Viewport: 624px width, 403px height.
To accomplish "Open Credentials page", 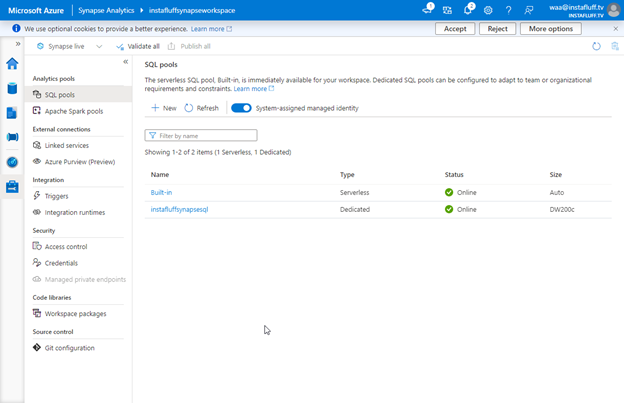I will pos(78,263).
